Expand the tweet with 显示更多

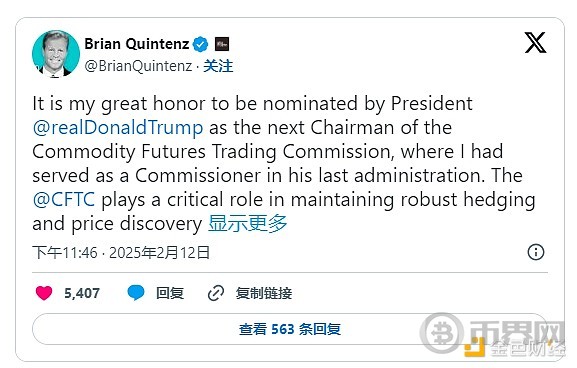pyautogui.click(x=247, y=223)
